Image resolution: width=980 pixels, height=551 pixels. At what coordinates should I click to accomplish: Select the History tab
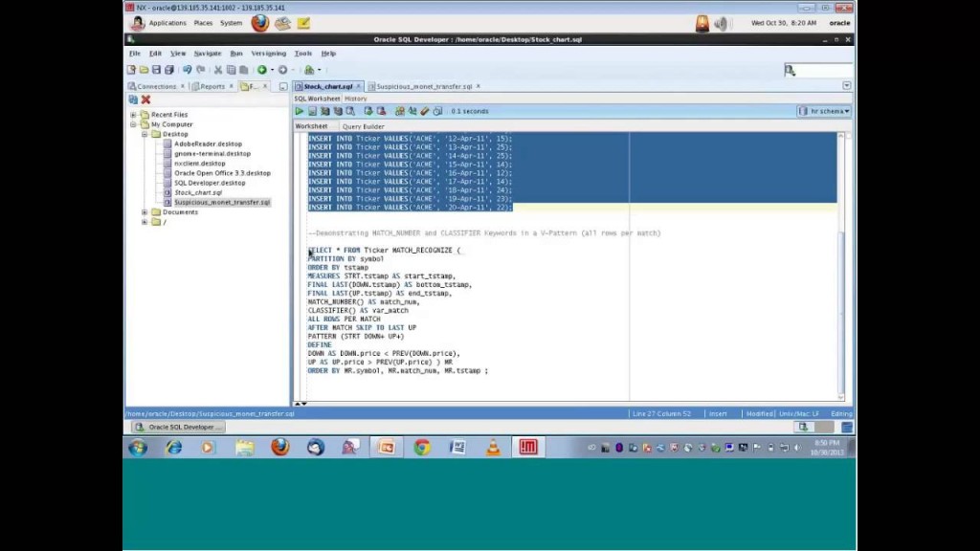tap(355, 98)
